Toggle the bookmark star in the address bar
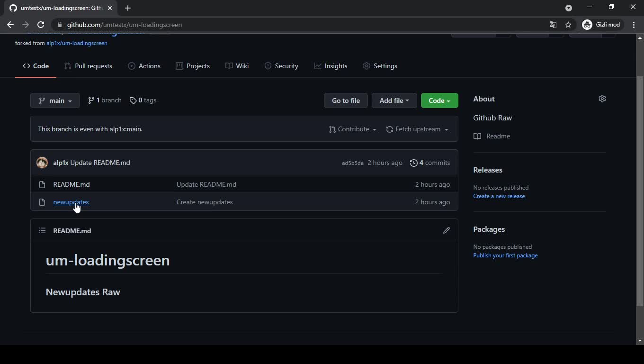Viewport: 644px width, 364px height. click(x=568, y=25)
